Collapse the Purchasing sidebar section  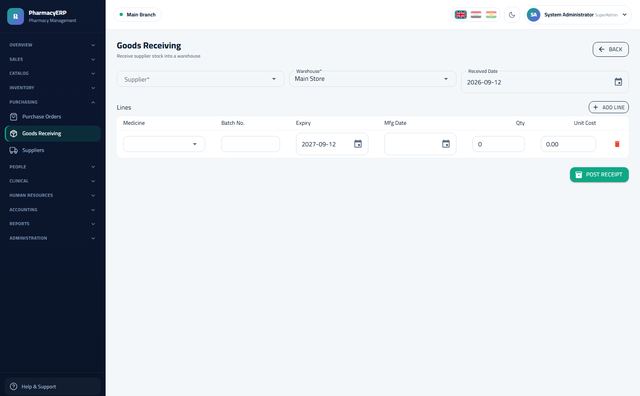click(x=52, y=102)
